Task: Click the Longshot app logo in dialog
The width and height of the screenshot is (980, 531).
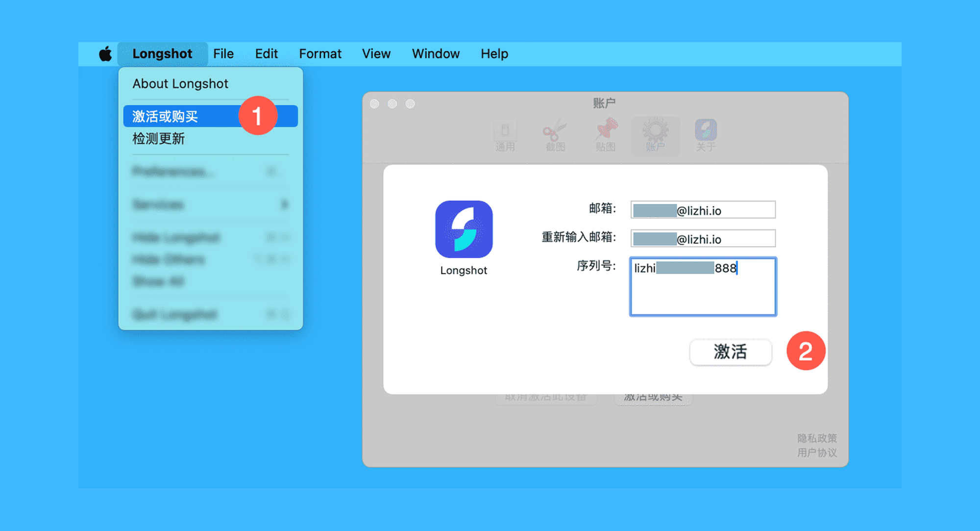Action: click(x=464, y=229)
